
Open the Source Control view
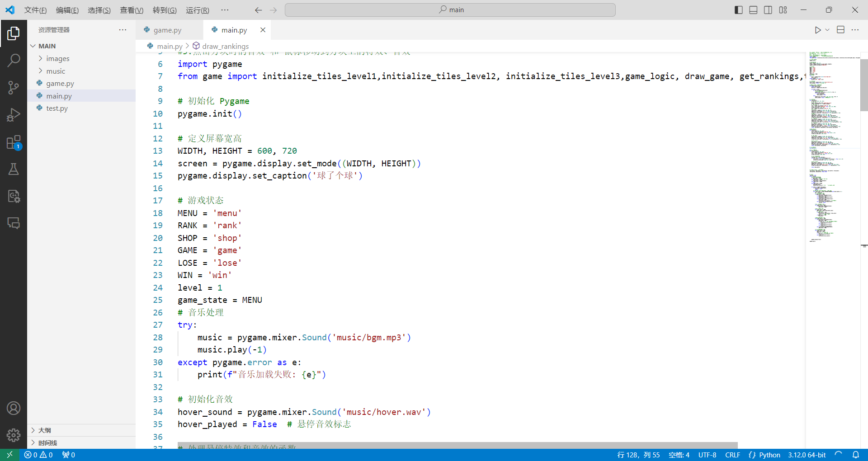pos(14,88)
